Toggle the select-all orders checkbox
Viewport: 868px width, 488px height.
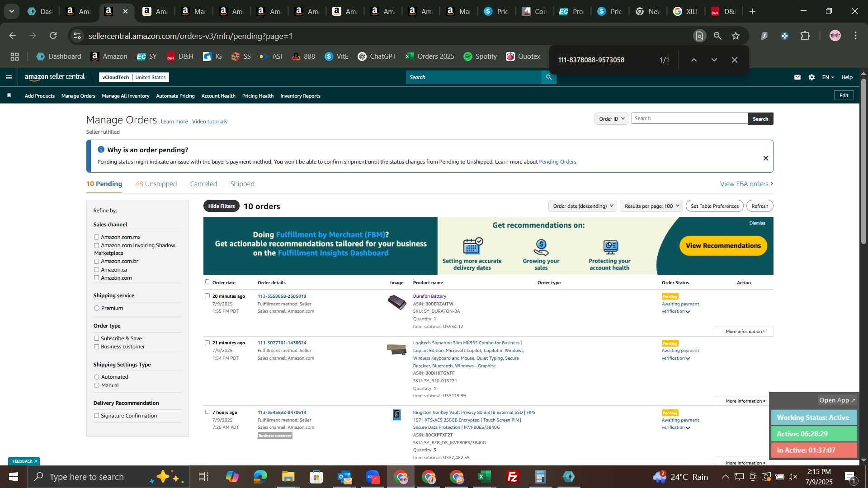coord(207,282)
